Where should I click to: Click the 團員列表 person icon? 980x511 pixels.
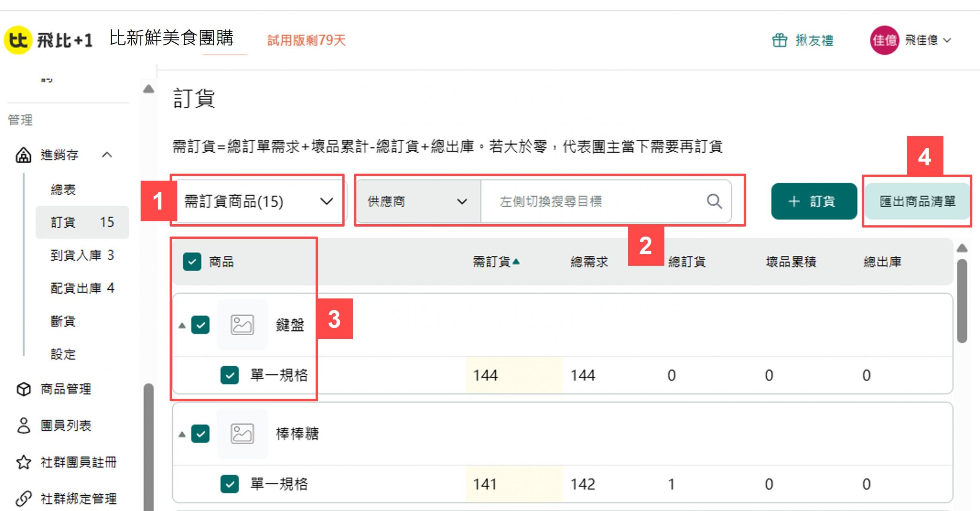23,426
